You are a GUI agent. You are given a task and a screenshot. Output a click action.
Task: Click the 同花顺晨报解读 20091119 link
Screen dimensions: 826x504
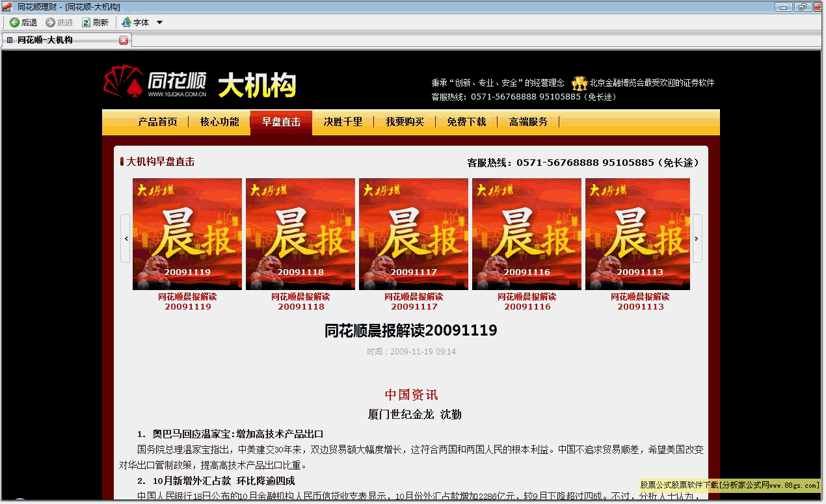(x=187, y=302)
